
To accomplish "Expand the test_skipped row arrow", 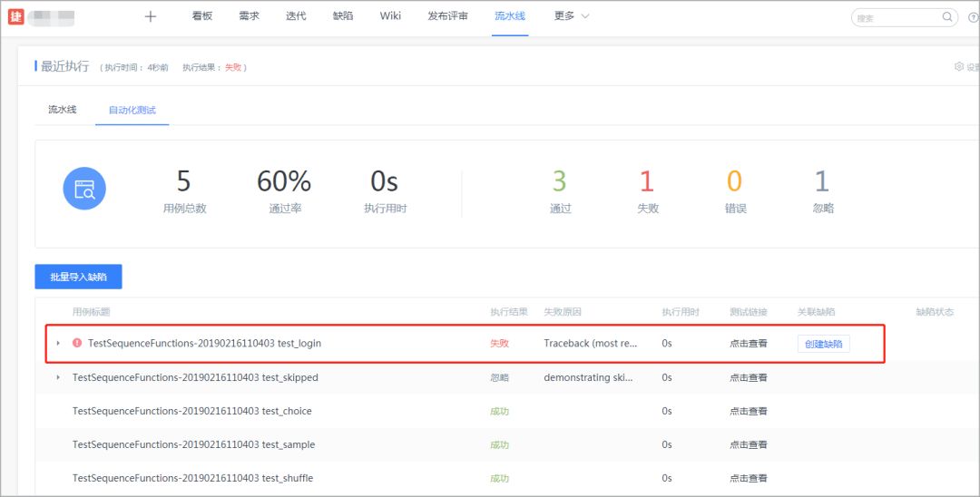I will click(x=58, y=377).
